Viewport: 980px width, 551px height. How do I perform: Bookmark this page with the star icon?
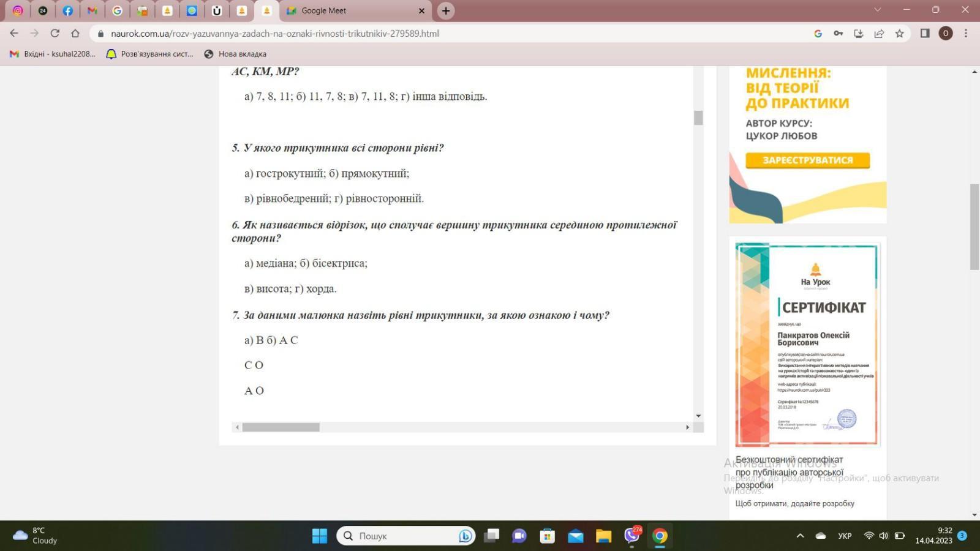(x=899, y=34)
